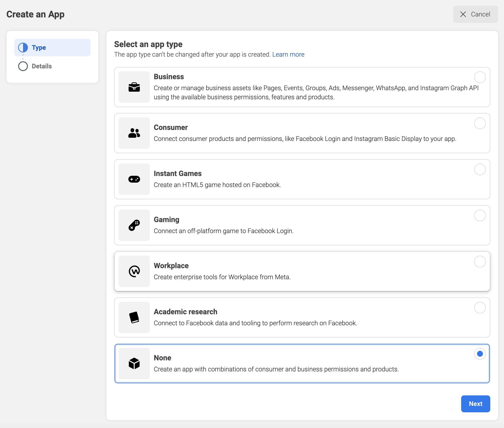Click the Business briefcase icon
This screenshot has width=504, height=428.
[134, 87]
